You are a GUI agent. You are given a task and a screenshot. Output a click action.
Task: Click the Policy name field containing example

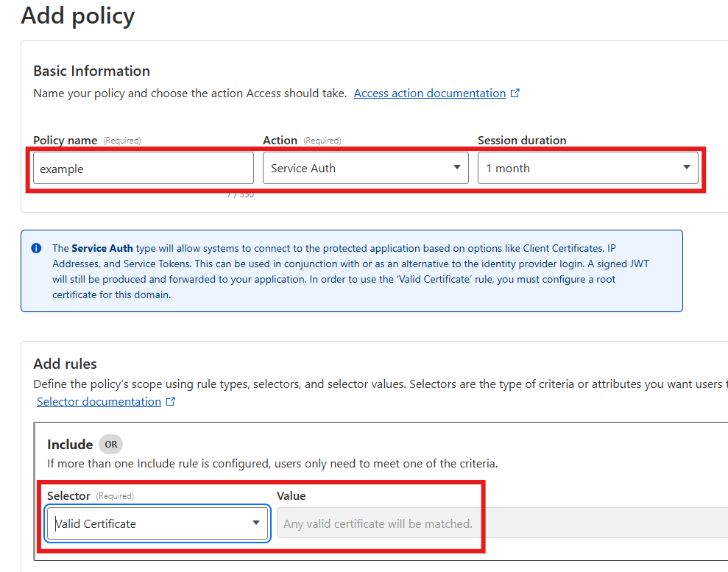(x=143, y=168)
